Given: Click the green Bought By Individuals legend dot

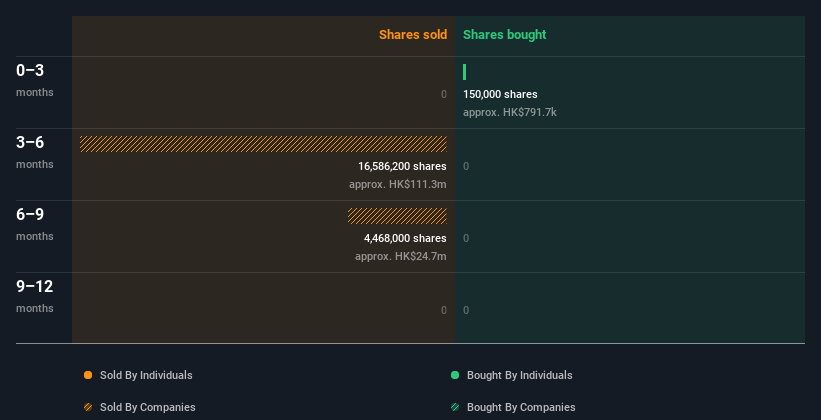Looking at the screenshot, I should (455, 375).
